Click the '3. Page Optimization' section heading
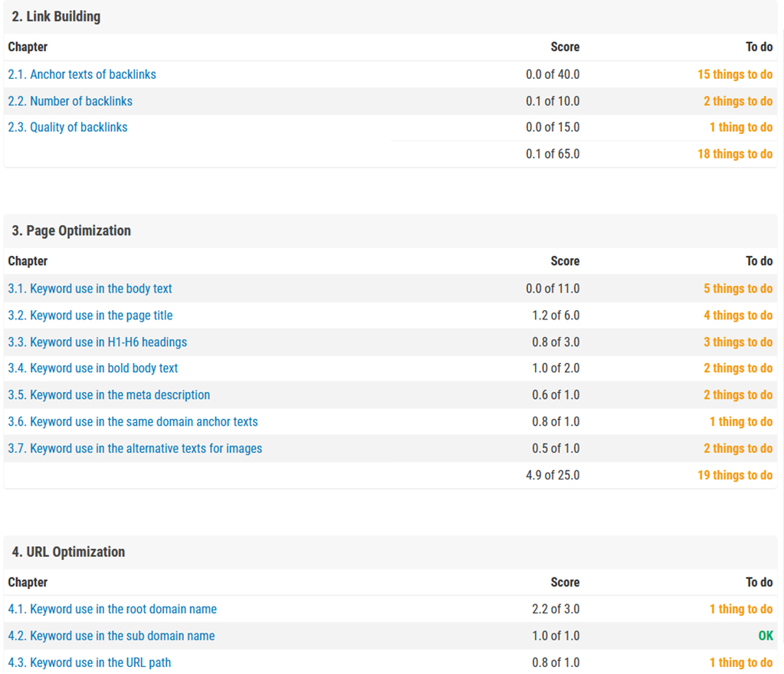Screen dimensions: 784x674 [71, 231]
